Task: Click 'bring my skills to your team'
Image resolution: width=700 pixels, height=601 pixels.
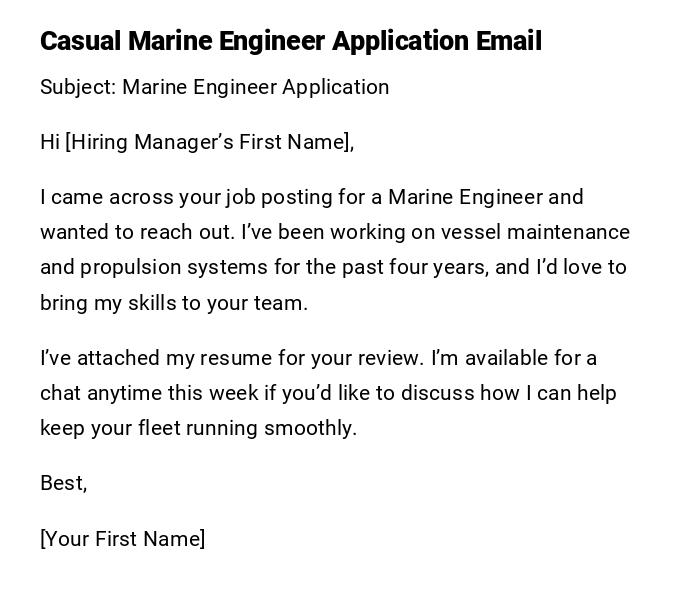Action: pos(172,303)
